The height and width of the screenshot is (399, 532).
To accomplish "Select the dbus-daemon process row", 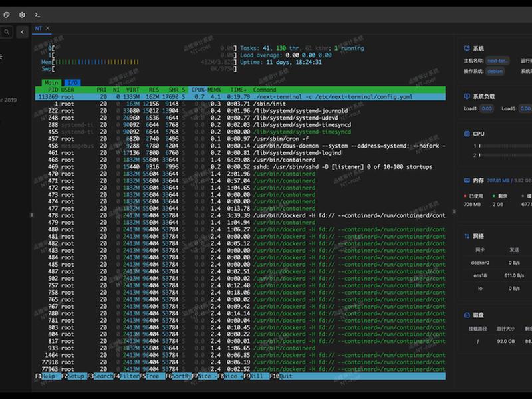I will point(240,146).
